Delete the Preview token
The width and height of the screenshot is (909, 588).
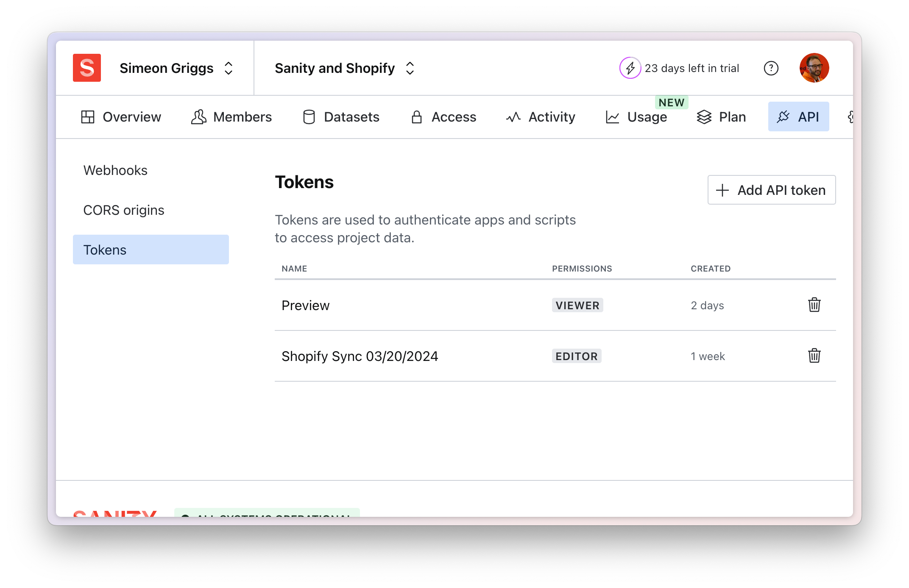(x=814, y=305)
